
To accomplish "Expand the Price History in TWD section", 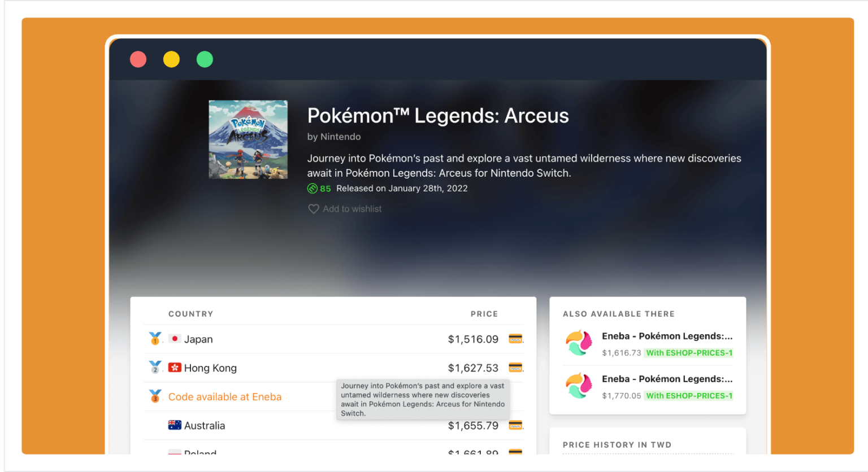I will (x=617, y=445).
